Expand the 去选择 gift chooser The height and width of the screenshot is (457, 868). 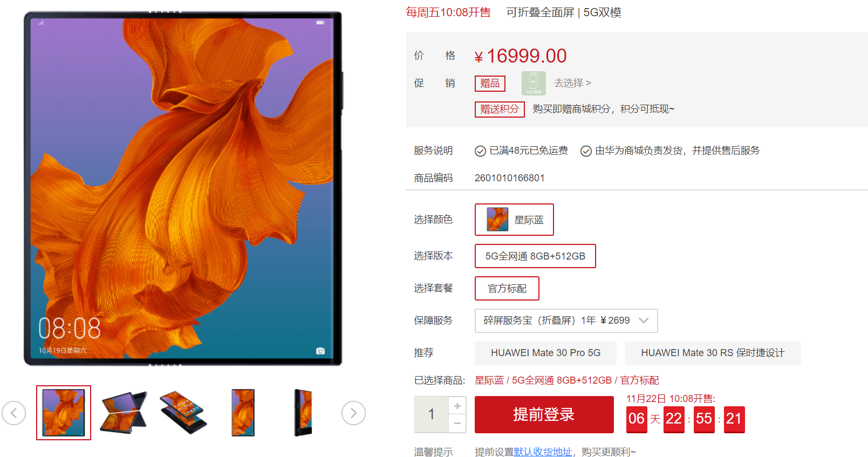coord(572,83)
